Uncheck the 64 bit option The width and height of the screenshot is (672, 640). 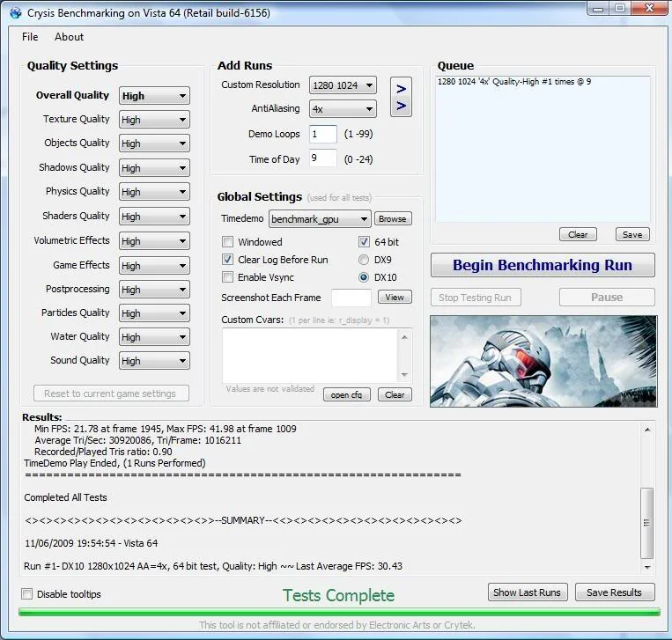click(364, 242)
